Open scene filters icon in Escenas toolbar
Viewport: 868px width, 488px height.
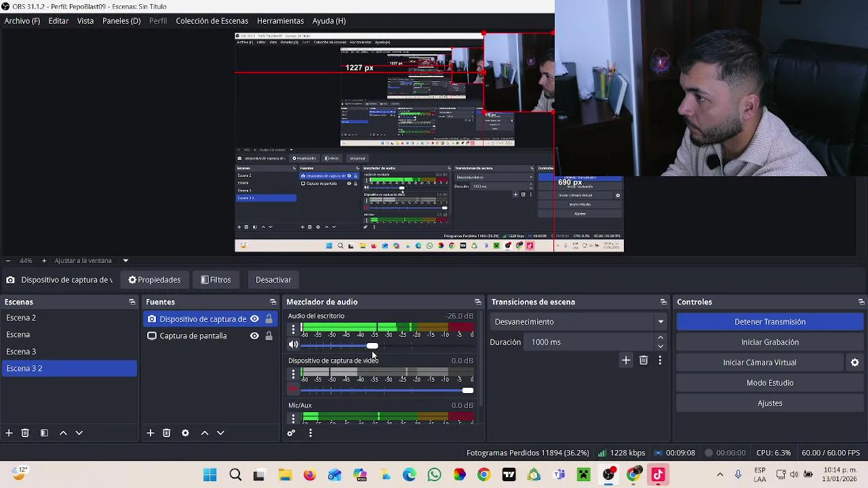(44, 432)
